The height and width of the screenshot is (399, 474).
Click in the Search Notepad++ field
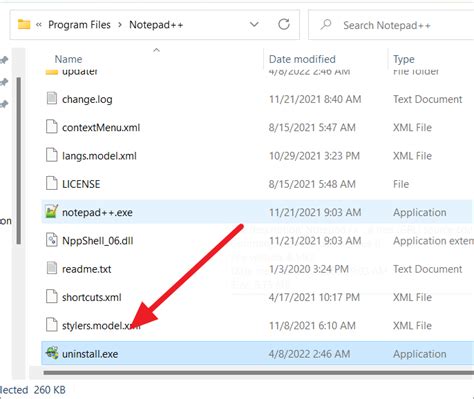[391, 25]
